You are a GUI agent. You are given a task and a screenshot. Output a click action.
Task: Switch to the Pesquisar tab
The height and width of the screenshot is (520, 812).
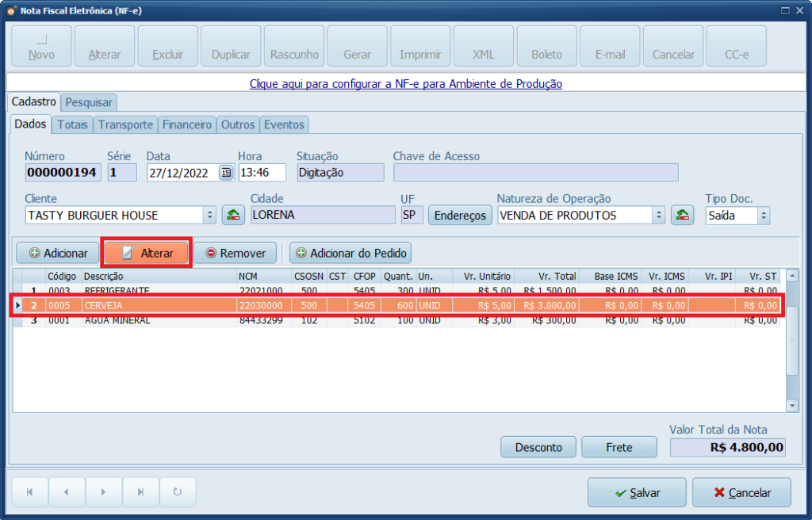pyautogui.click(x=90, y=102)
